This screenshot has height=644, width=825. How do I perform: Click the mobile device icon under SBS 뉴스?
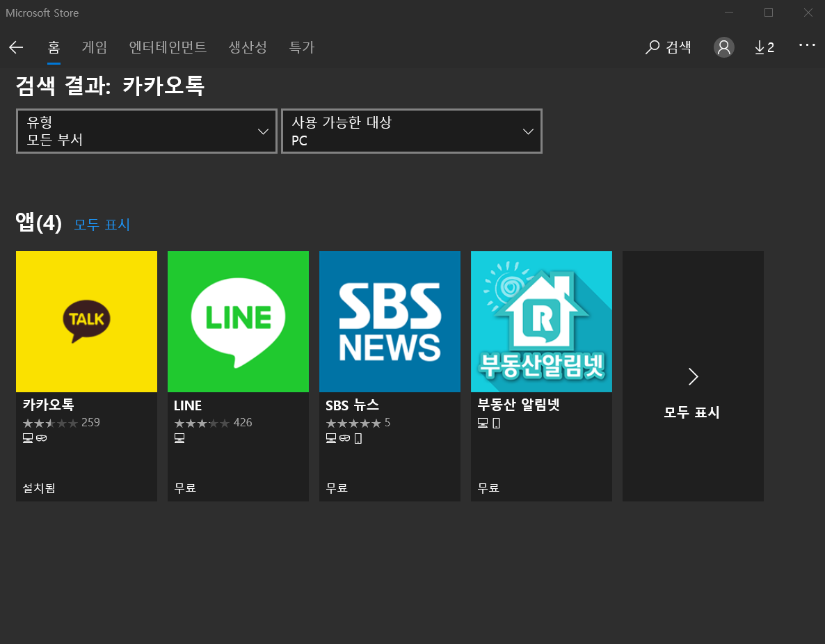coord(358,438)
